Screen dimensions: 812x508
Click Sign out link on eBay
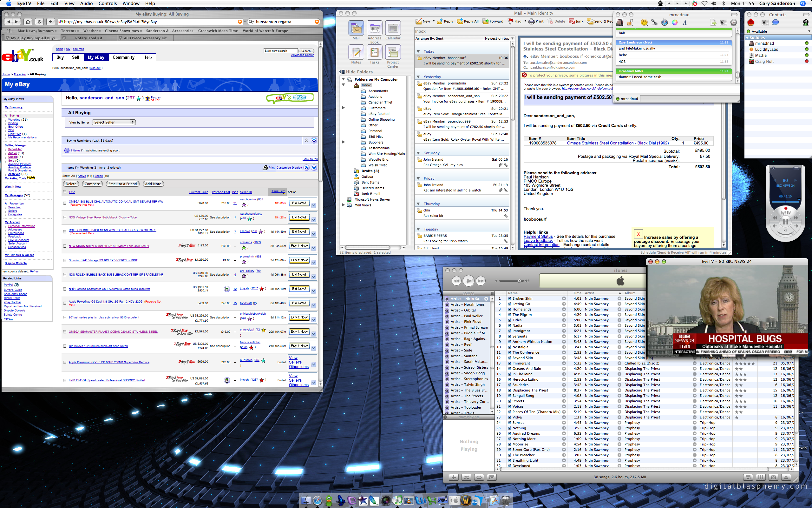click(95, 68)
